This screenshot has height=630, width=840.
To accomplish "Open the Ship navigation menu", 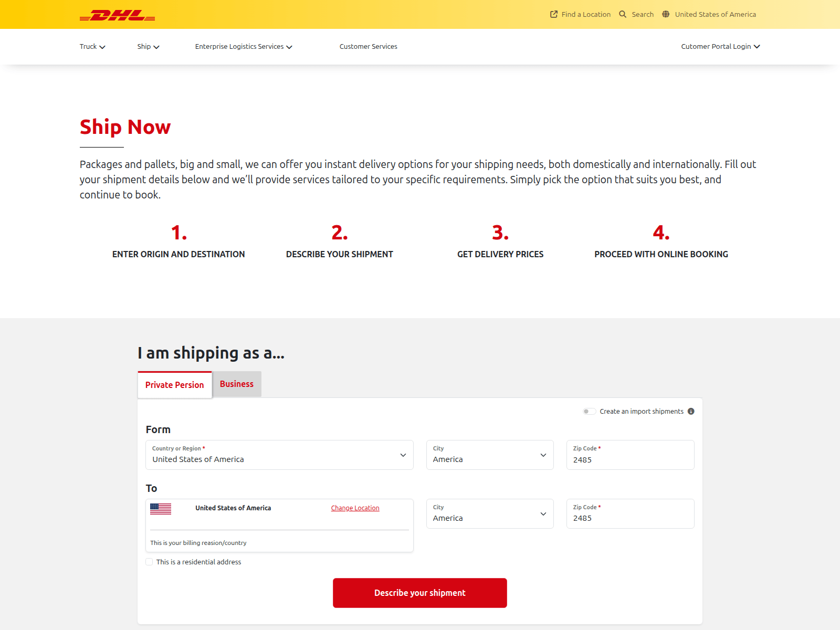I will click(x=148, y=47).
